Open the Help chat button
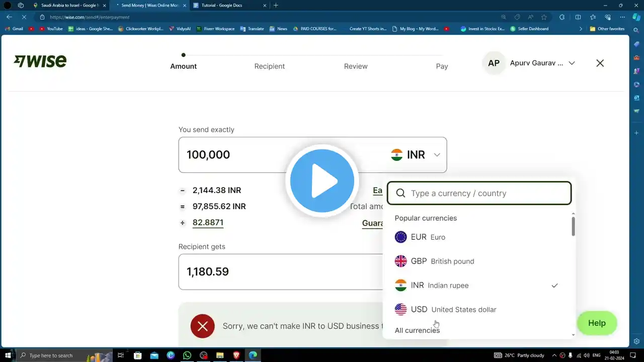 pos(597,323)
